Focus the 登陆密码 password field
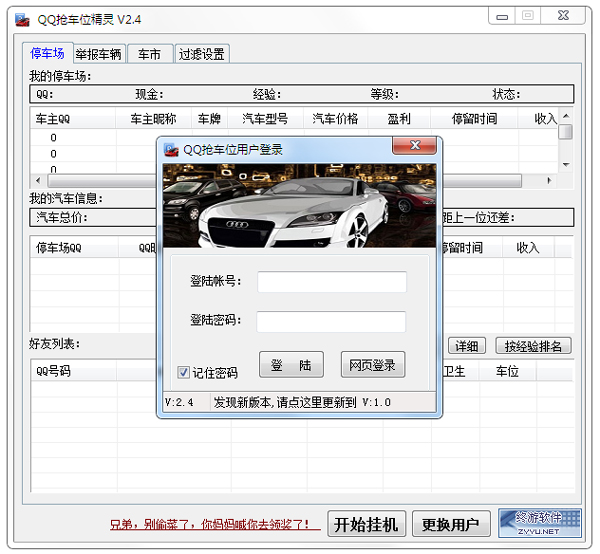The height and width of the screenshot is (554, 600). (332, 322)
